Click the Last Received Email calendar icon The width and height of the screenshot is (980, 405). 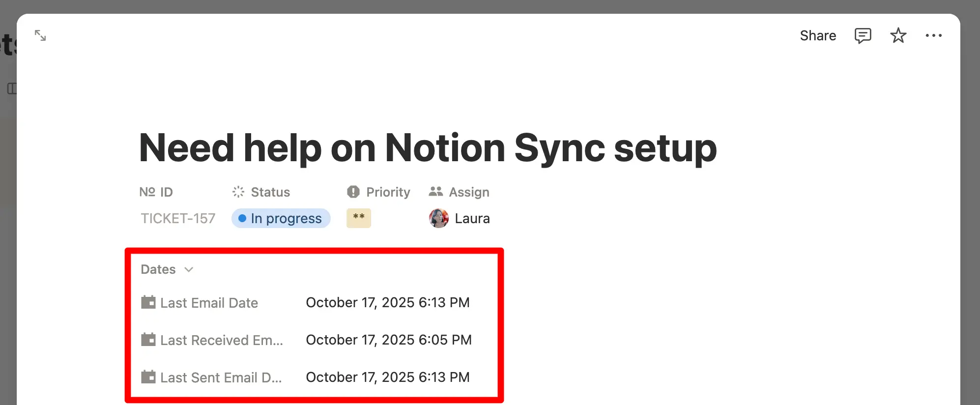click(x=148, y=340)
